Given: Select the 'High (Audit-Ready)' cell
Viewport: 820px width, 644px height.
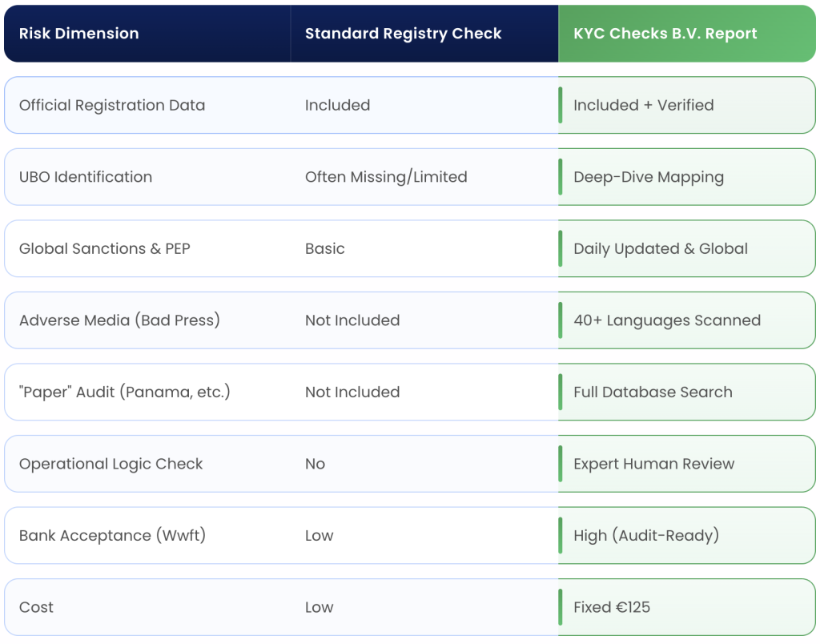Looking at the screenshot, I should [x=646, y=535].
